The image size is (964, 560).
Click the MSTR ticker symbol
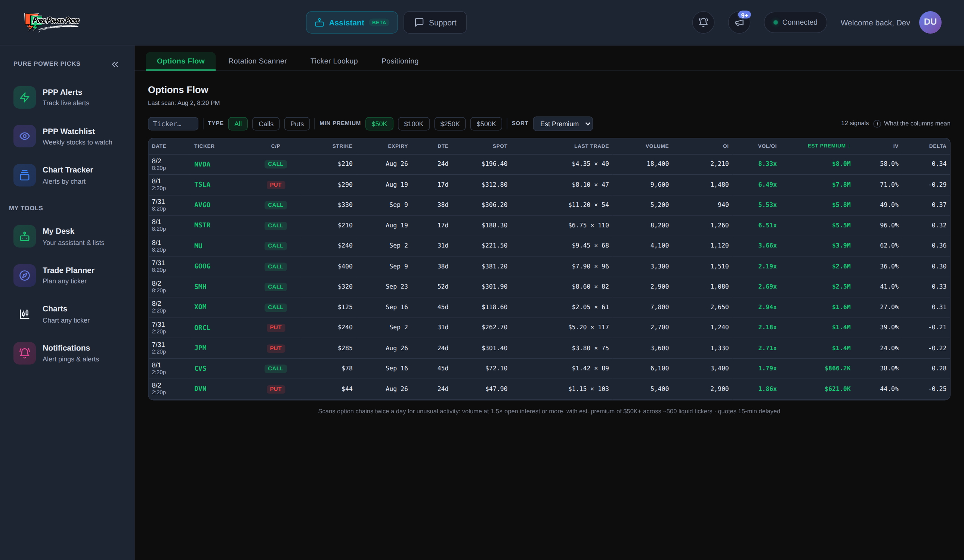(x=202, y=225)
